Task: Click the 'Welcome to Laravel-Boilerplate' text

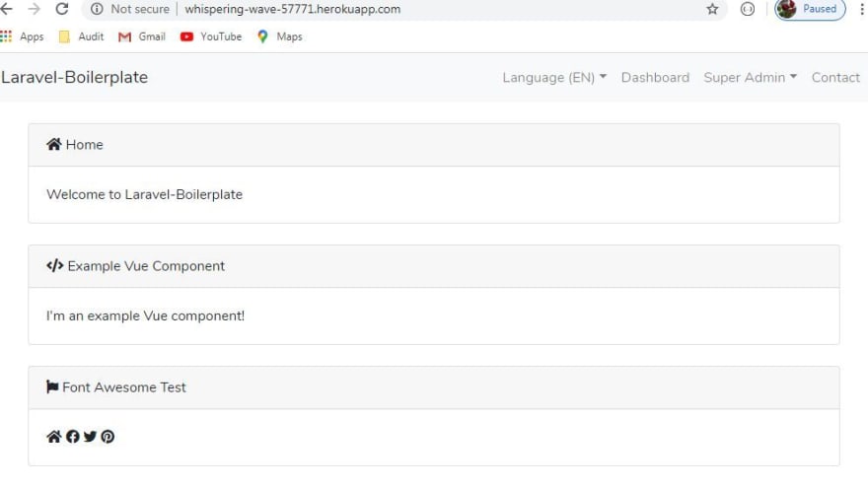Action: click(x=144, y=195)
